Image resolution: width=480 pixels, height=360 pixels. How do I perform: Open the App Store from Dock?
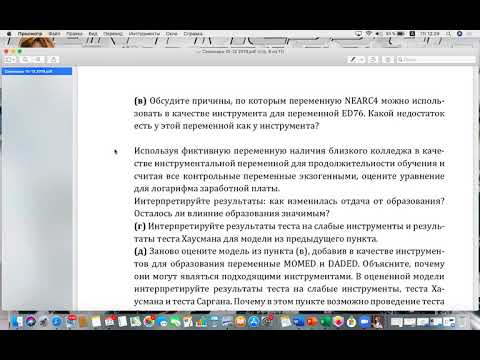pyautogui.click(x=254, y=321)
